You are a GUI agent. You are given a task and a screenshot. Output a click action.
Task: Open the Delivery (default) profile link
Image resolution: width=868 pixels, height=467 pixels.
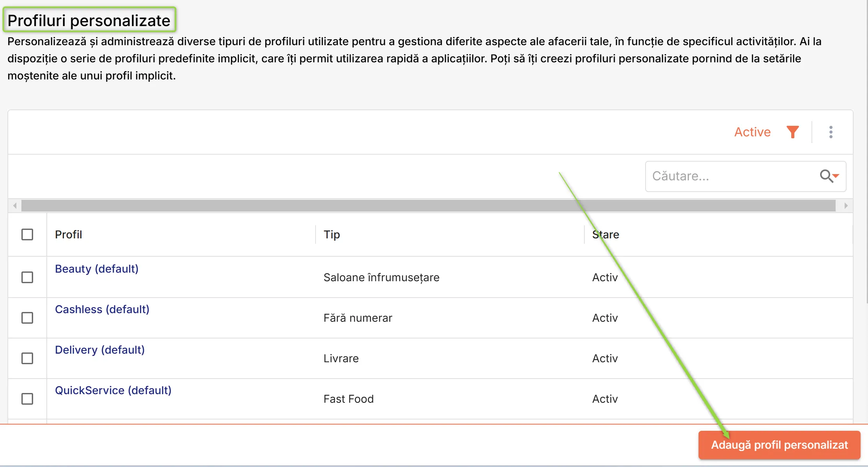click(x=100, y=350)
